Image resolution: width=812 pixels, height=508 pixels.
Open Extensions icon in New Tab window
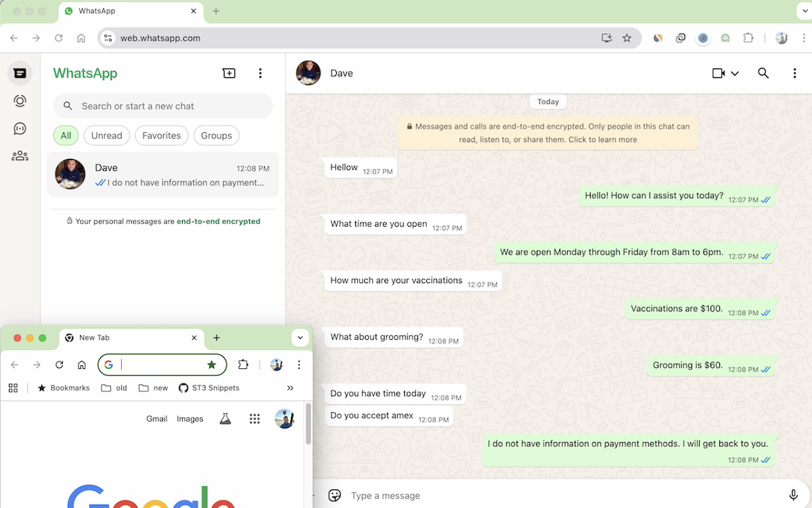pyautogui.click(x=243, y=364)
